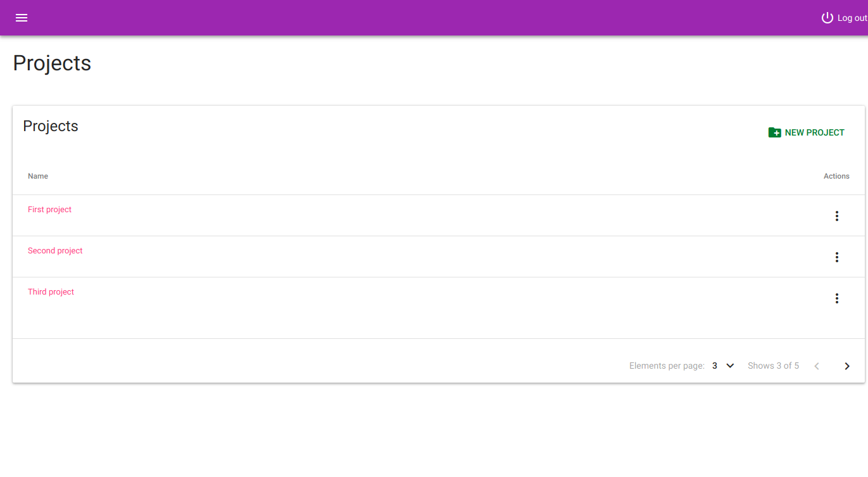The width and height of the screenshot is (868, 477).
Task: Click the green new folder icon
Action: [x=774, y=132]
